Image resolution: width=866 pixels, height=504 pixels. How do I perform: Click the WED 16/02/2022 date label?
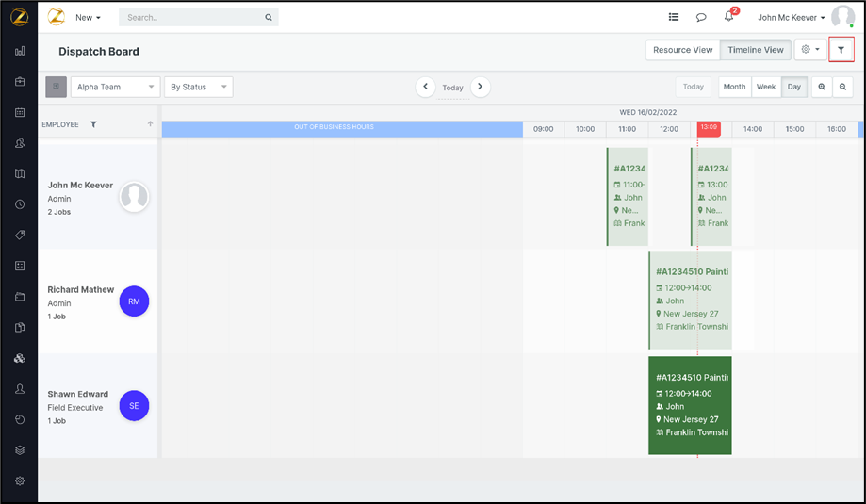[x=647, y=112]
